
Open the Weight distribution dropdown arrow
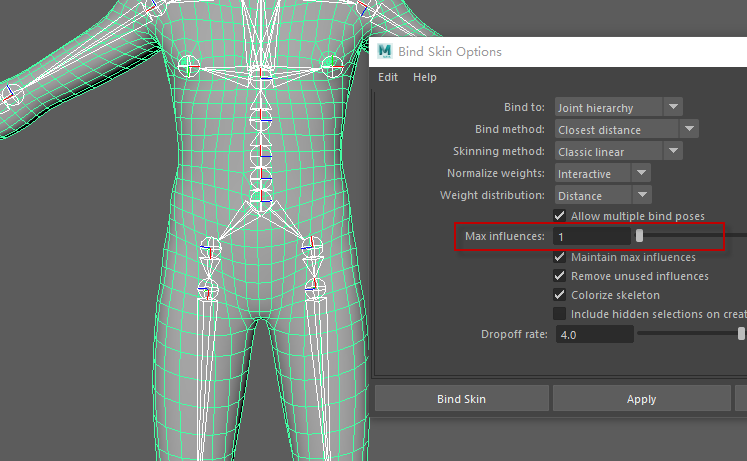642,195
